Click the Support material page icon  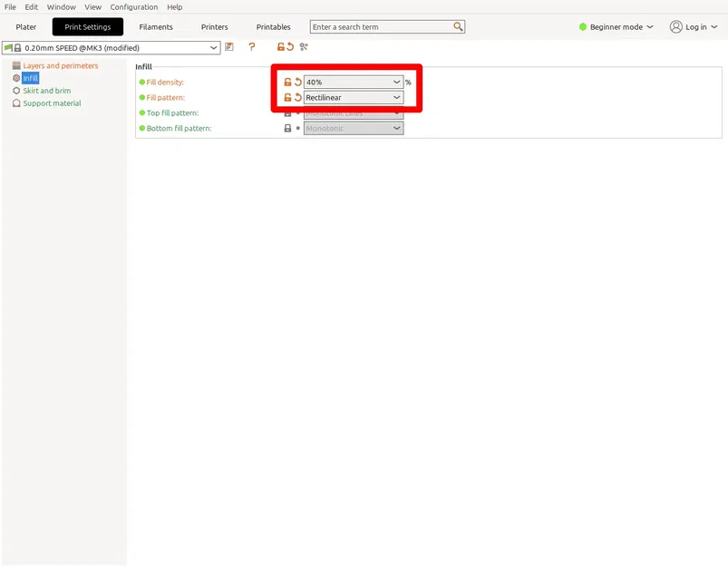pyautogui.click(x=16, y=103)
